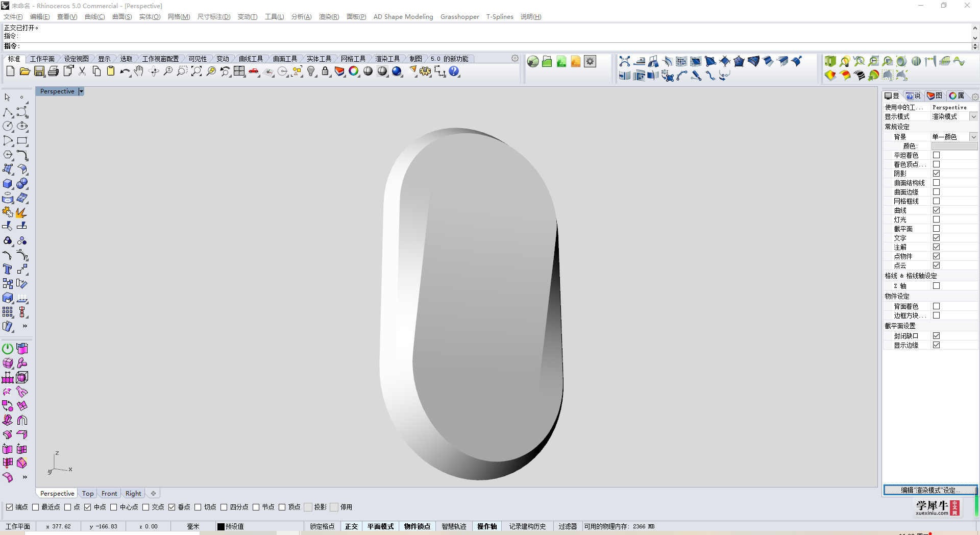Select the Rectangle tool
Image resolution: width=980 pixels, height=535 pixels.
tap(22, 140)
